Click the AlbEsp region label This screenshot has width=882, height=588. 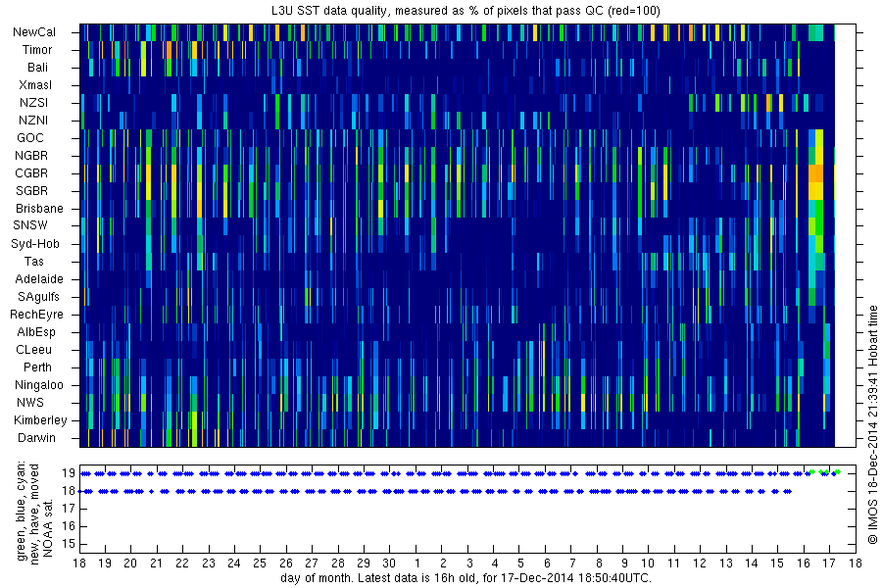(36, 332)
